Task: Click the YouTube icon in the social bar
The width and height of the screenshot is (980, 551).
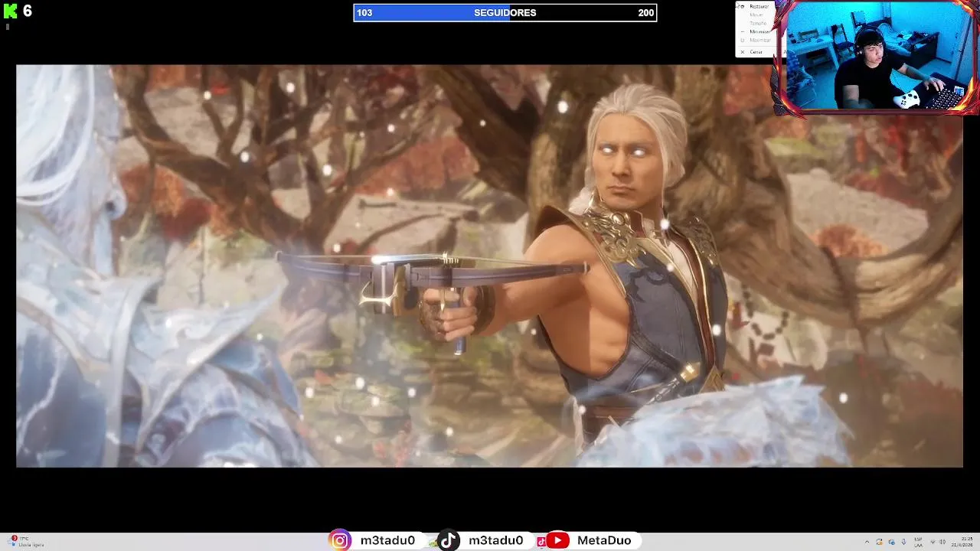Action: [557, 540]
